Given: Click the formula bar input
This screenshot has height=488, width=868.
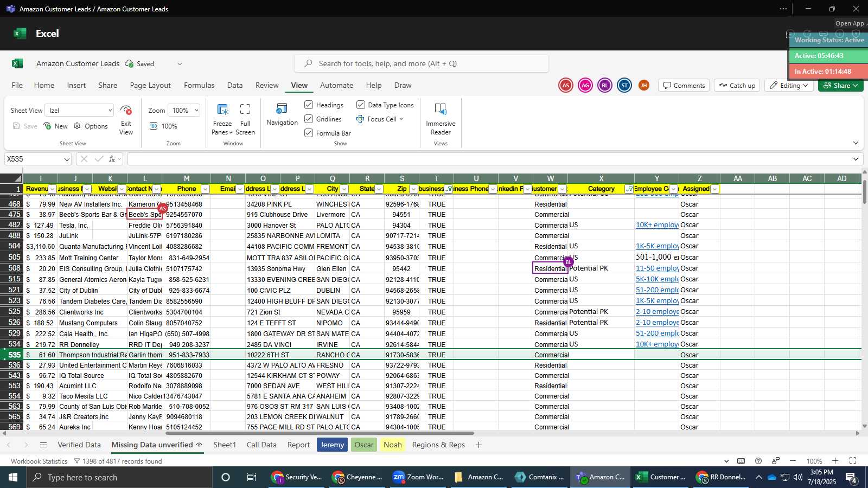Looking at the screenshot, I should pyautogui.click(x=488, y=159).
